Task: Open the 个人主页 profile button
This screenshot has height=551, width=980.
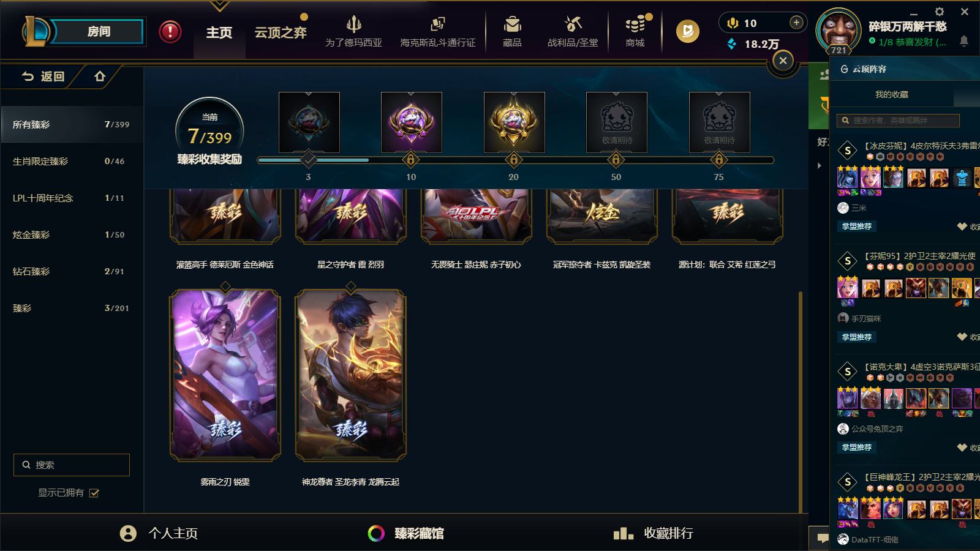Action: point(159,533)
